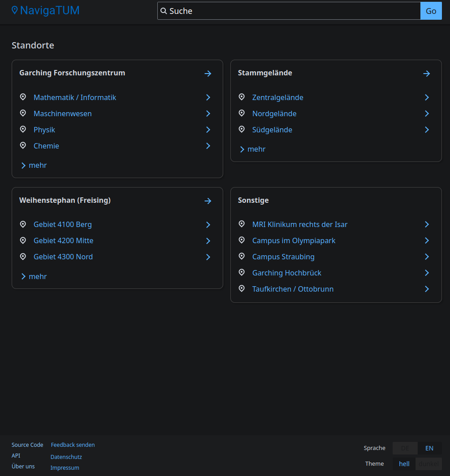Click chevron at end of Physik row
This screenshot has height=476, width=450.
208,130
